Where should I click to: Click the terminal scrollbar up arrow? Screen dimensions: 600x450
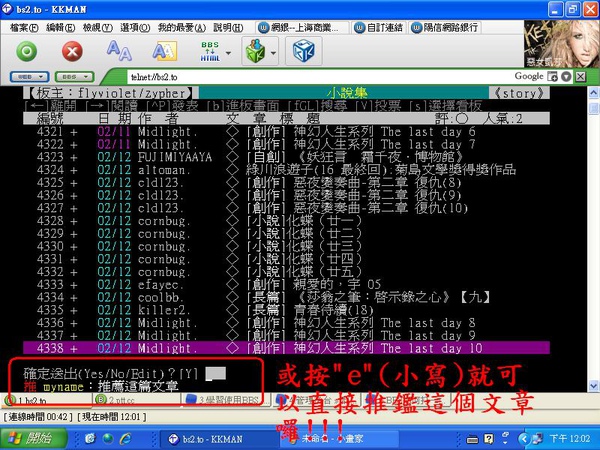(593, 93)
